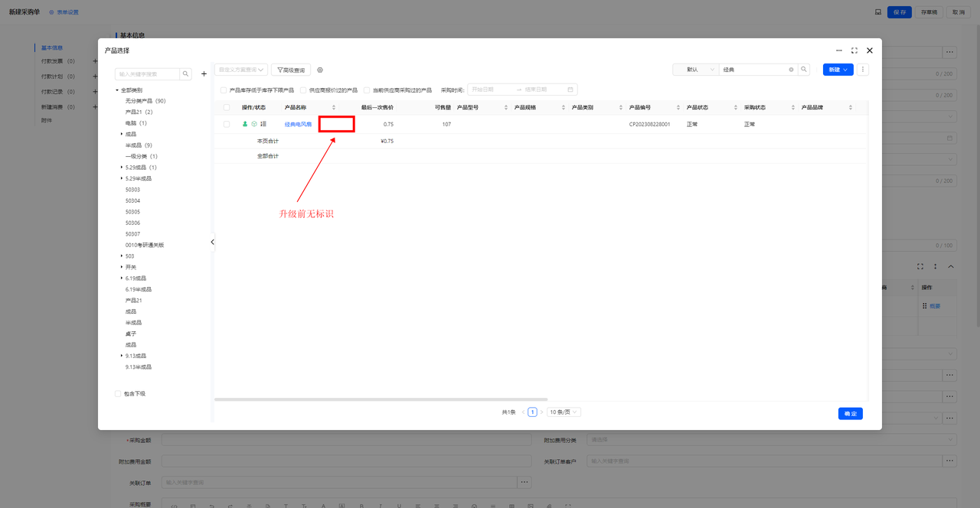Image resolution: width=980 pixels, height=508 pixels.
Task: Open the more options menu beside 新建
Action: (864, 70)
